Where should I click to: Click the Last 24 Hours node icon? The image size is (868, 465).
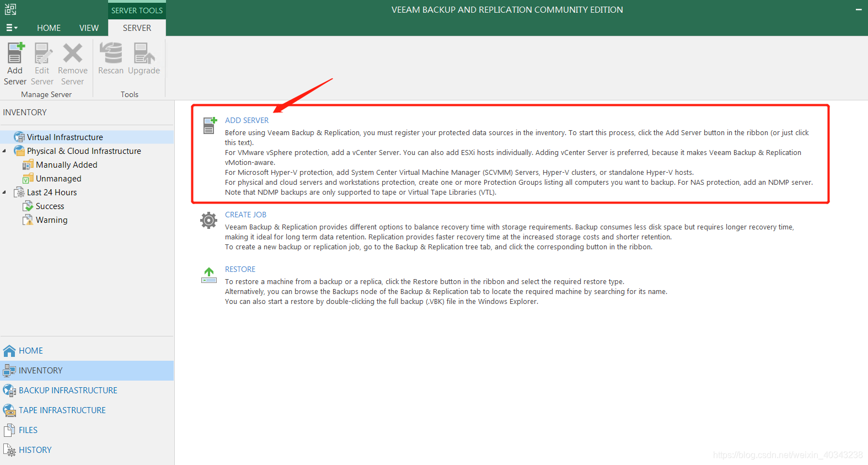pos(19,193)
